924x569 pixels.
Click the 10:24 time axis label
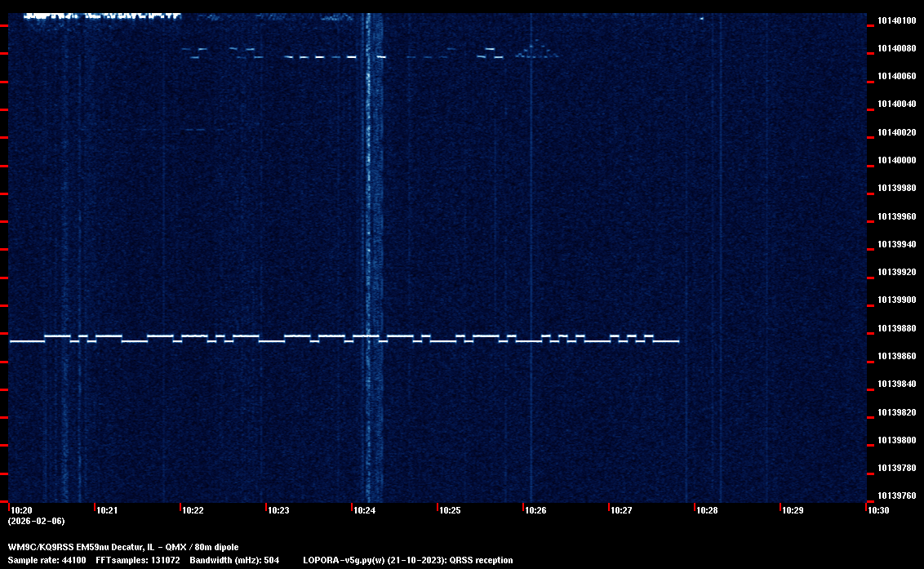tap(363, 510)
